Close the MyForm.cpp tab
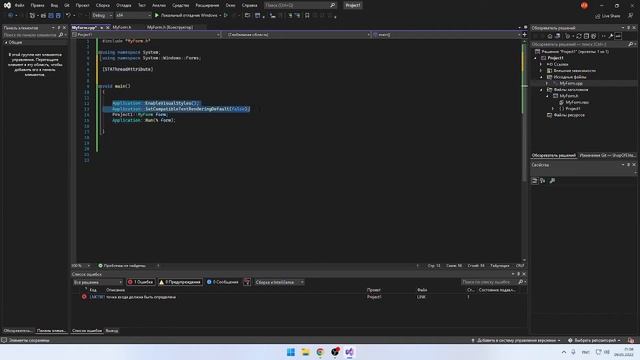This screenshot has width=640, height=360. coord(108,27)
